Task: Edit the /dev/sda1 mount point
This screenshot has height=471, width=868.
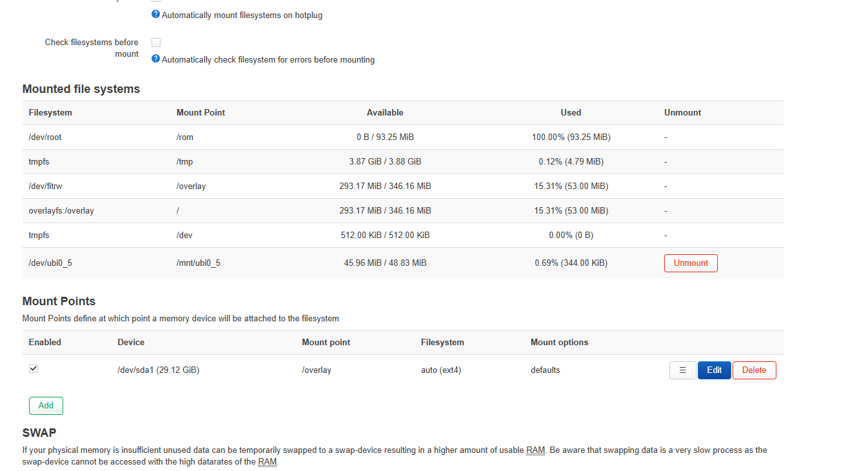Action: click(714, 370)
